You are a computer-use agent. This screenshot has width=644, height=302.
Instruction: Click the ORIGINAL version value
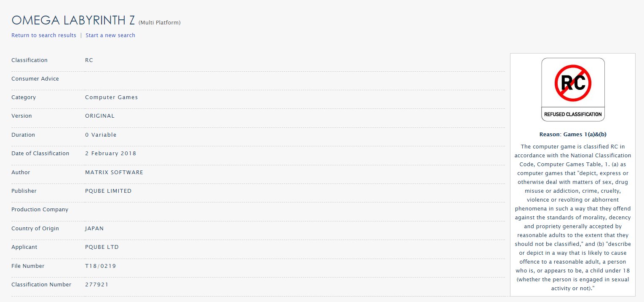(99, 116)
